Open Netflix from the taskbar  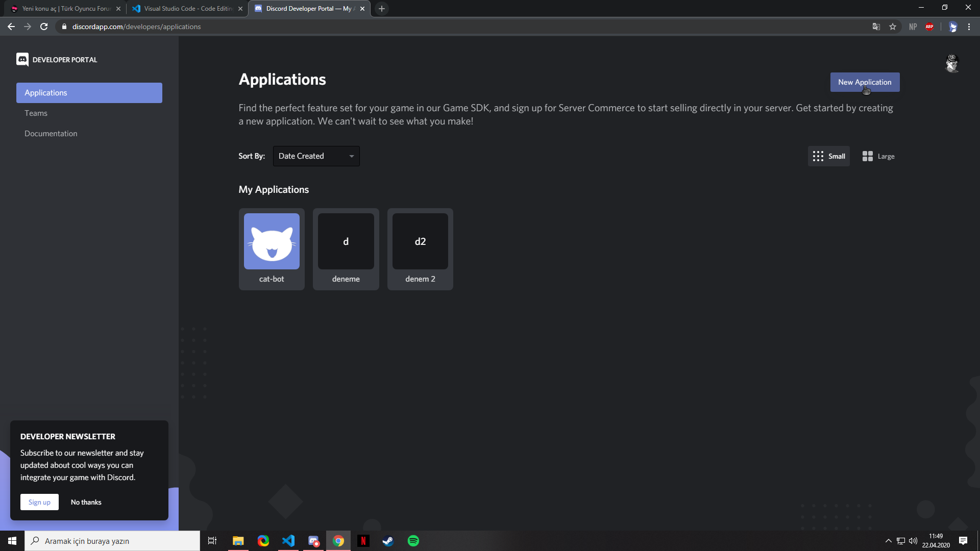[363, 541]
